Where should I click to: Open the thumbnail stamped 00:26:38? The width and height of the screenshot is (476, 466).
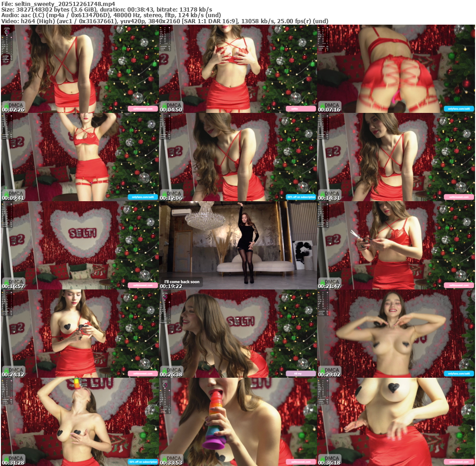point(238,334)
